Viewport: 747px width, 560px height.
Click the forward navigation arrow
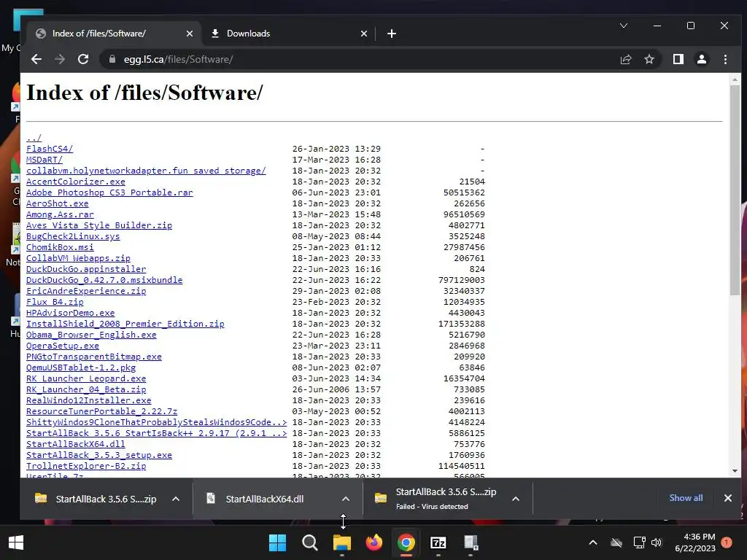point(60,59)
